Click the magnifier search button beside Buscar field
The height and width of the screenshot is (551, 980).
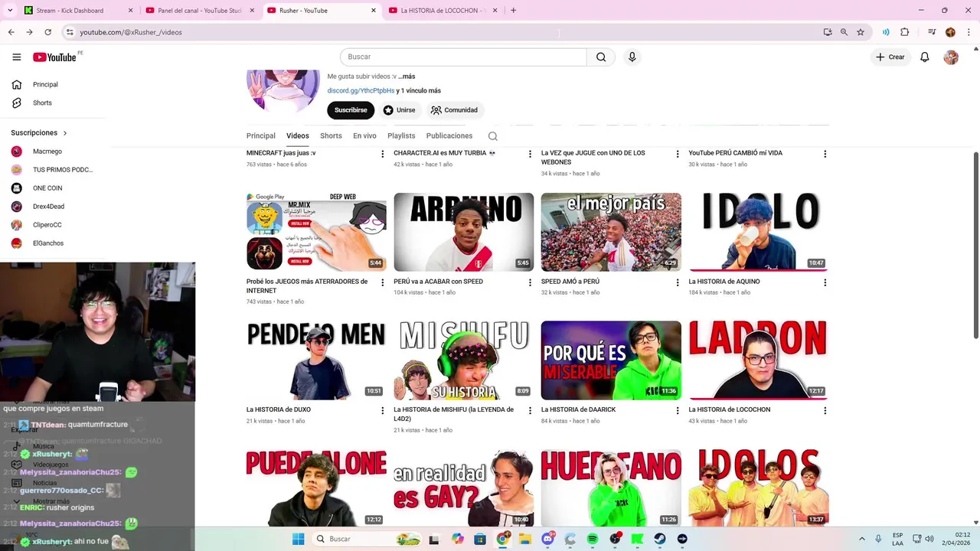pos(601,57)
